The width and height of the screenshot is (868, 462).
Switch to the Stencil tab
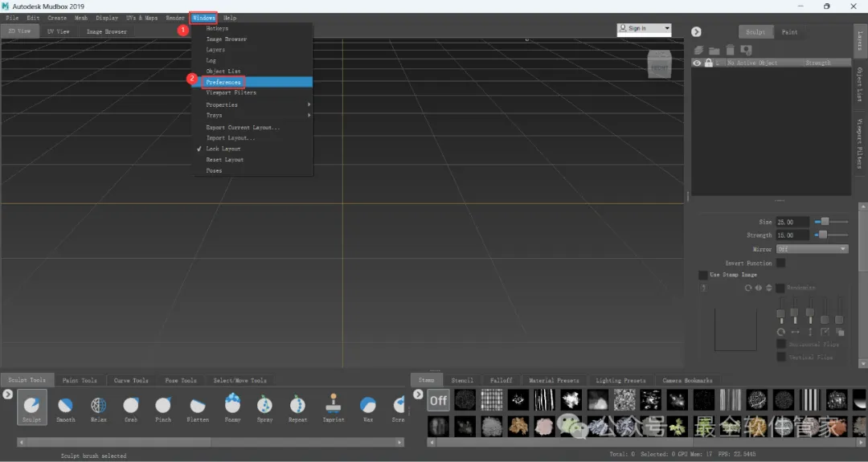tap(462, 380)
